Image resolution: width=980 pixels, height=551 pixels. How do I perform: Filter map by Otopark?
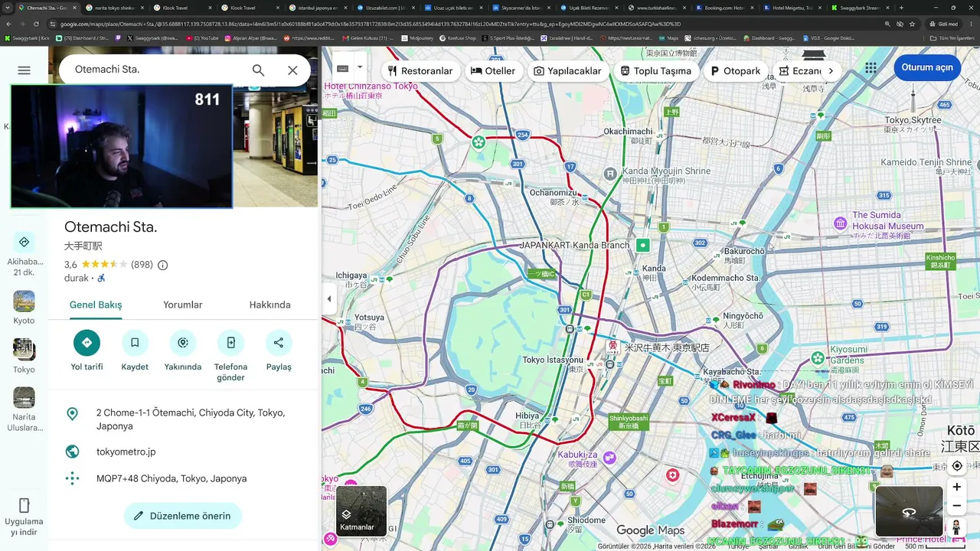point(736,70)
